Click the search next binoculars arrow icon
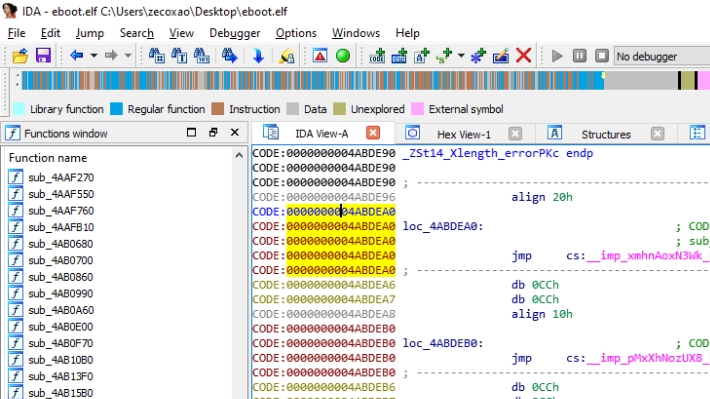 point(230,56)
